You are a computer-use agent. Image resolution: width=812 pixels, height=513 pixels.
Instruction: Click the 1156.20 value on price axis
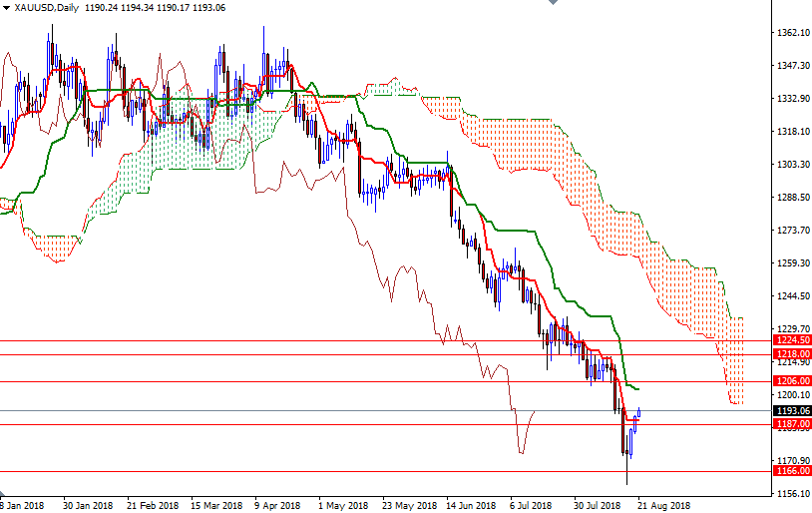792,494
